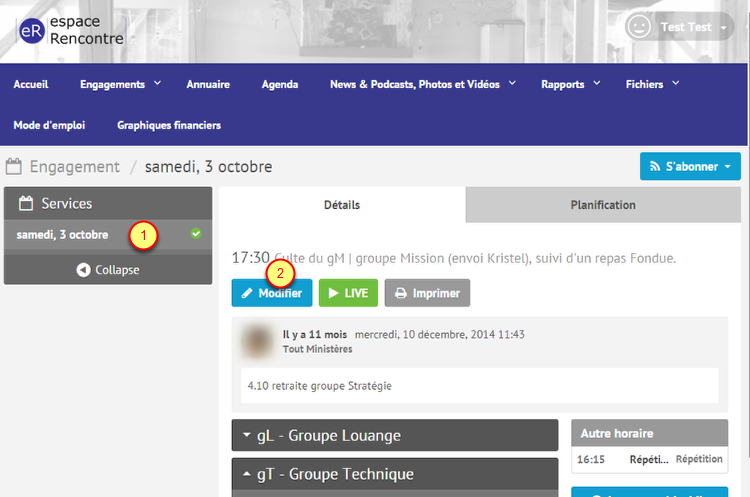Click the mercredi, 10 décembre, 2014 11:43 timestamp
The image size is (750, 497).
coord(440,334)
